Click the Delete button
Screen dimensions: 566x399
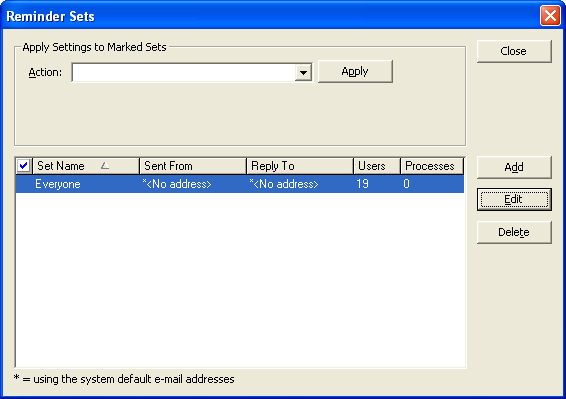(514, 232)
